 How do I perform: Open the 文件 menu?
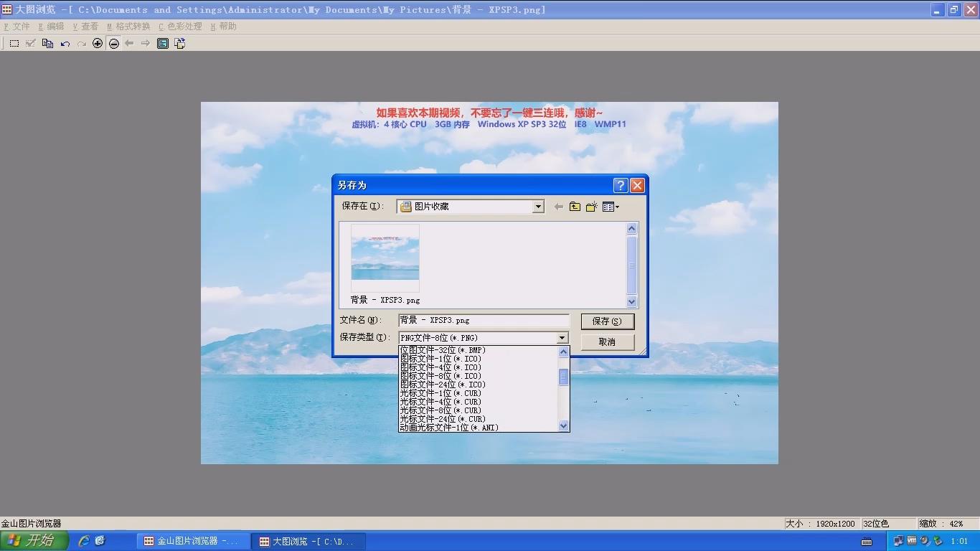tap(17, 27)
